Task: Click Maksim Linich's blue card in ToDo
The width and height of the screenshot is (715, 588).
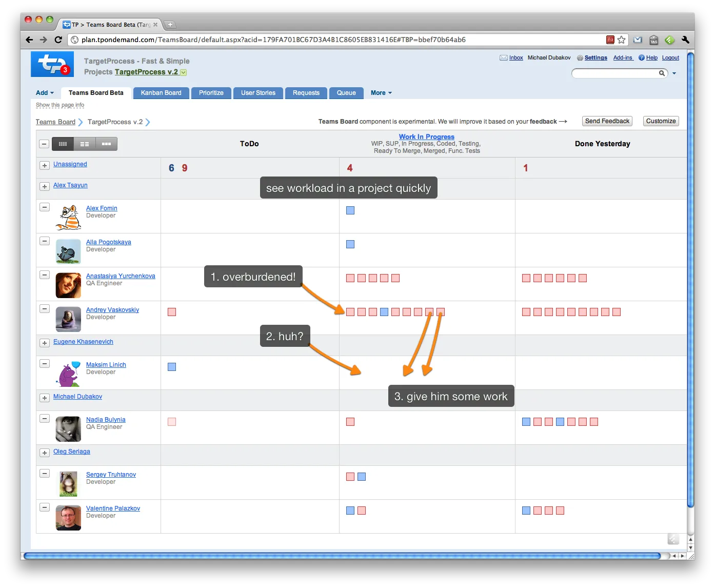Action: tap(172, 367)
